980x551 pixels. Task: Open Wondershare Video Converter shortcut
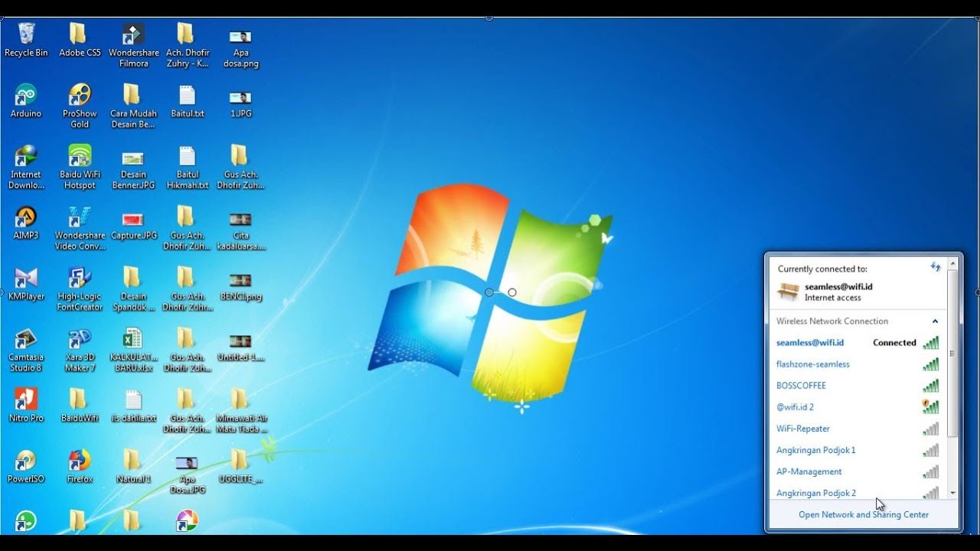click(x=80, y=228)
